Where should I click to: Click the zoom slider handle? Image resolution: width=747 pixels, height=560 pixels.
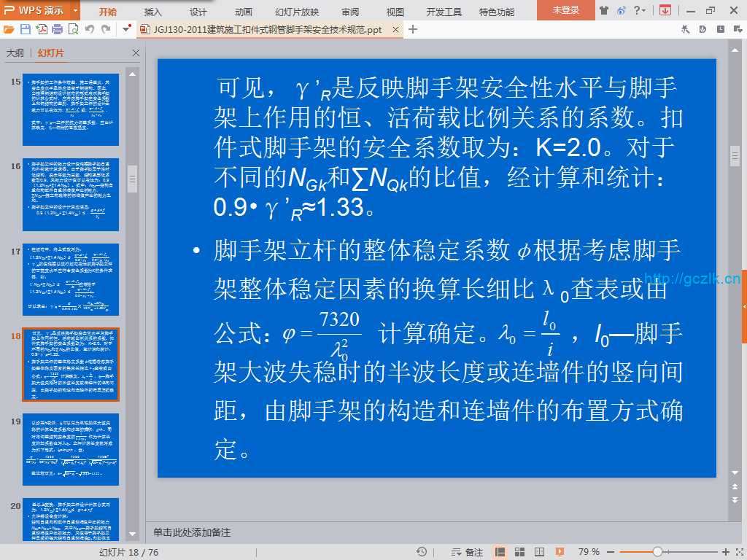pyautogui.click(x=657, y=552)
